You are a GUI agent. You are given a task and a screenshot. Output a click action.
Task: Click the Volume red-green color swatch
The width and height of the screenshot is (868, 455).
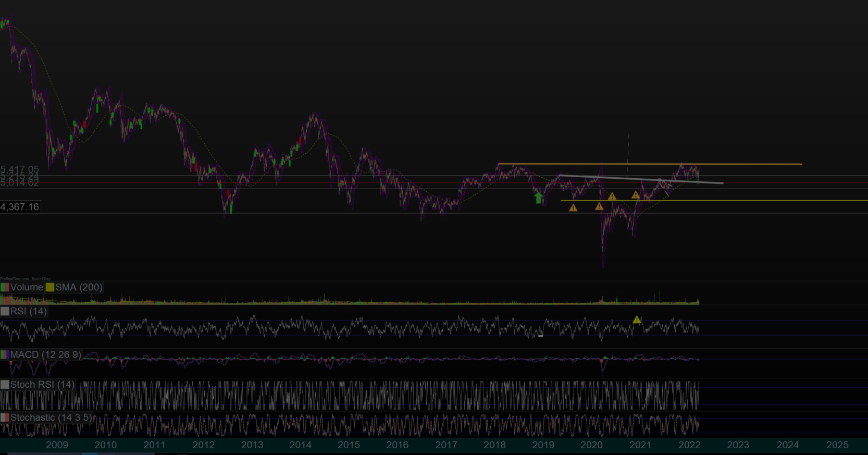(x=5, y=287)
